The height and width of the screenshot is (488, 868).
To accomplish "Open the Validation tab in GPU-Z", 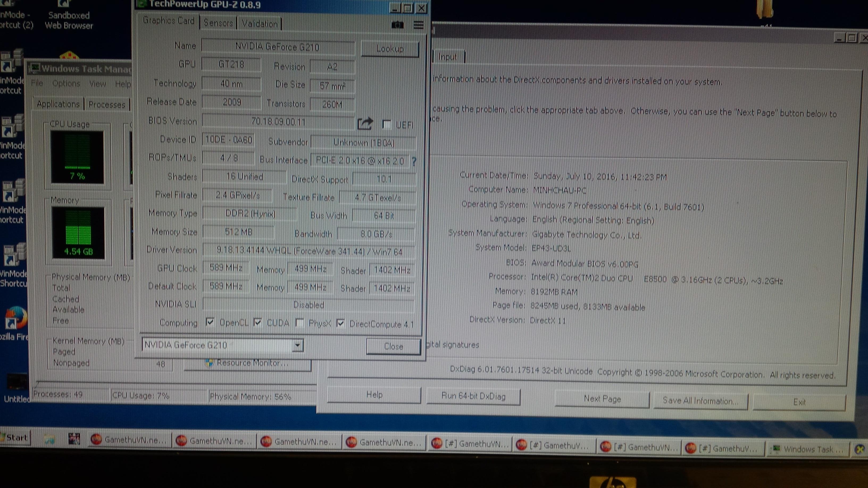I will [260, 24].
